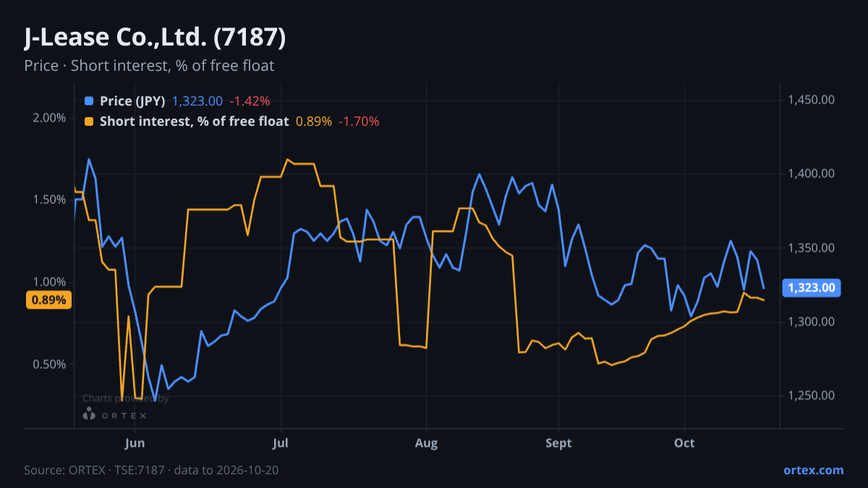Screen dimensions: 868x488
Task: Click the 1,400.00 right axis label
Action: [812, 174]
